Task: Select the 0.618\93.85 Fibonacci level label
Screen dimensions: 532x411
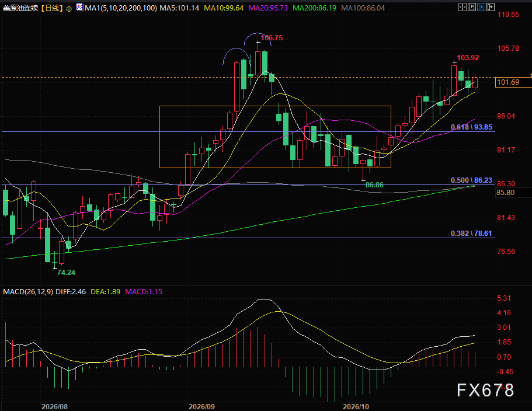Action: [x=471, y=127]
